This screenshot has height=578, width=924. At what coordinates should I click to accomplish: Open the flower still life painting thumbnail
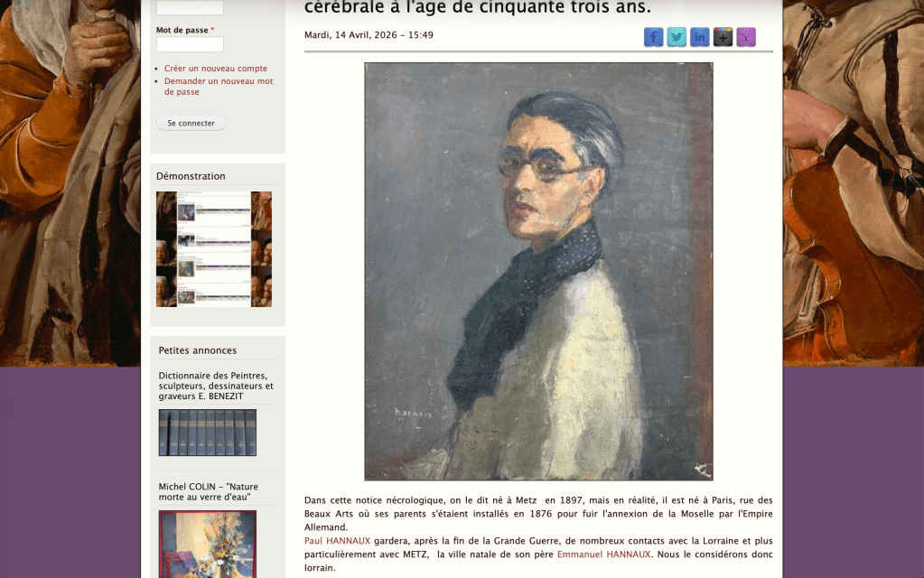208,544
